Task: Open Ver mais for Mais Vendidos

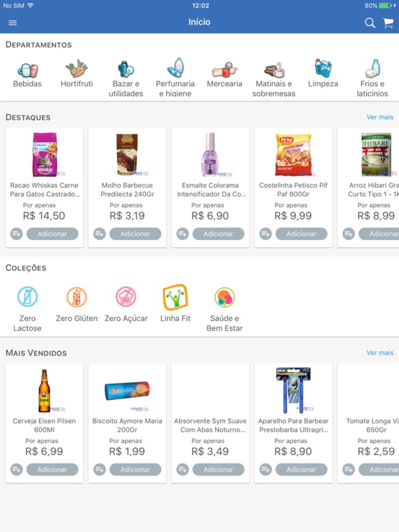Action: pos(380,353)
